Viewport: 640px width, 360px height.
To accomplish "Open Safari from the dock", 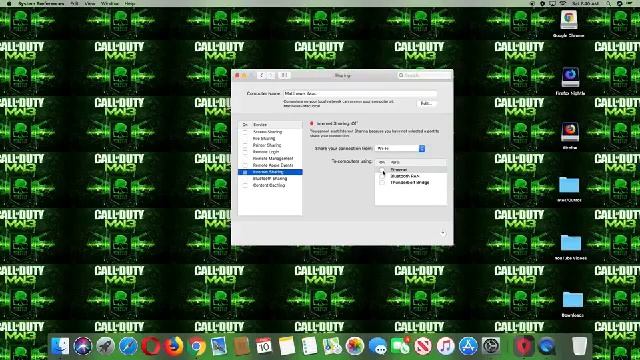I will (128, 346).
